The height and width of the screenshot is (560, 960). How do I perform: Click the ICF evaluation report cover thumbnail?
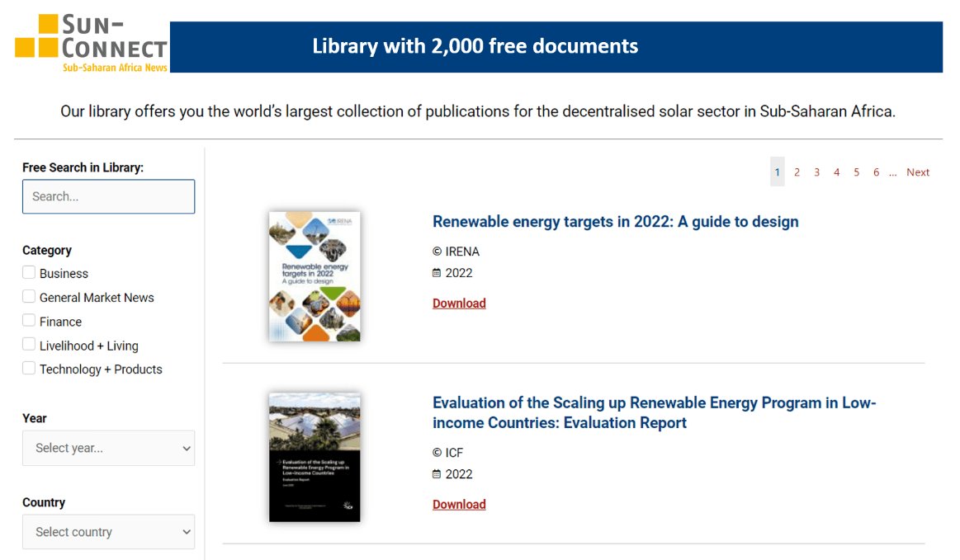point(314,457)
